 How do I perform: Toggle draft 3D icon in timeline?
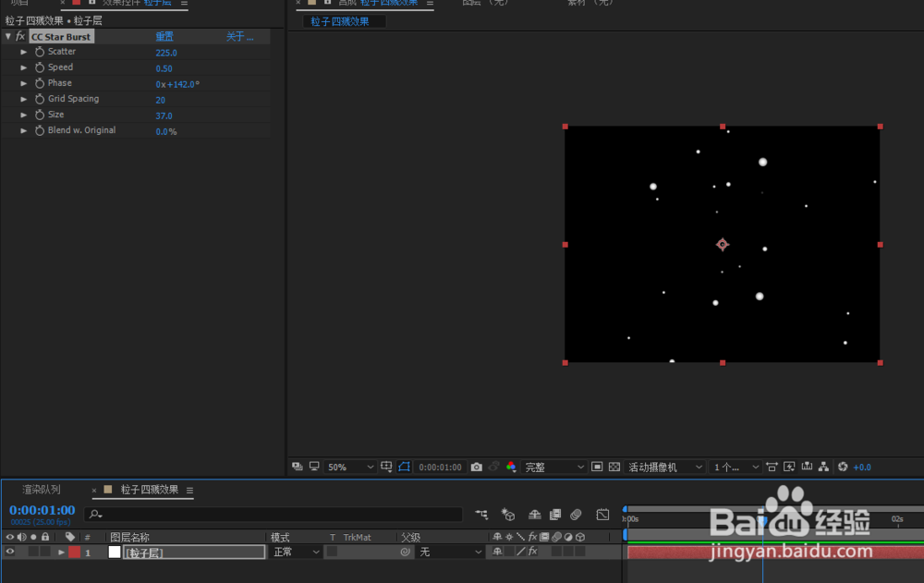[507, 514]
